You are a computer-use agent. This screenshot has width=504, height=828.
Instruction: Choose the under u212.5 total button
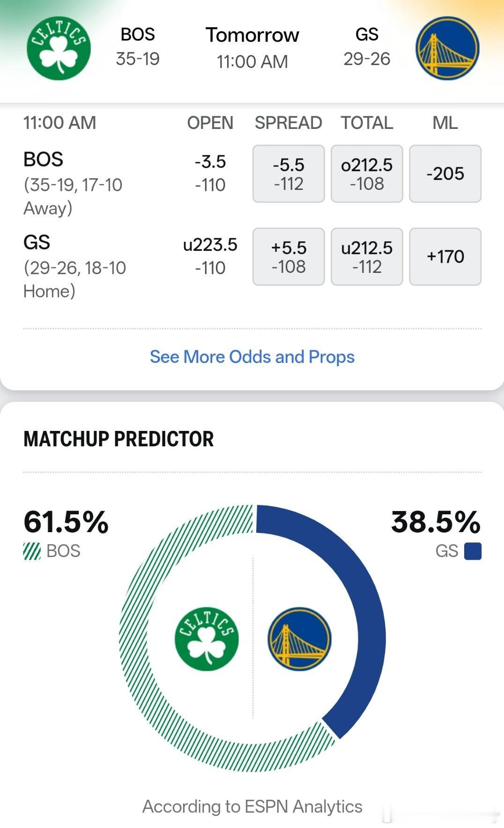point(367,257)
